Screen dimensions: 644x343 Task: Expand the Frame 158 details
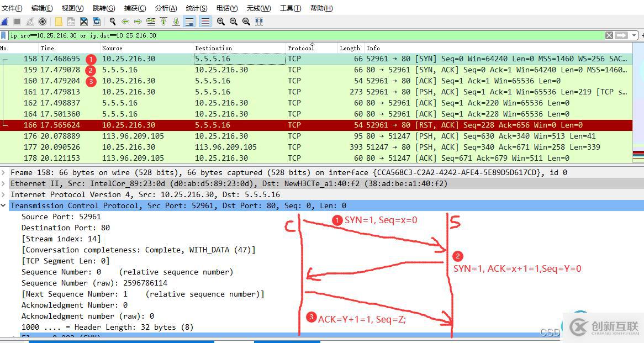coord(4,172)
